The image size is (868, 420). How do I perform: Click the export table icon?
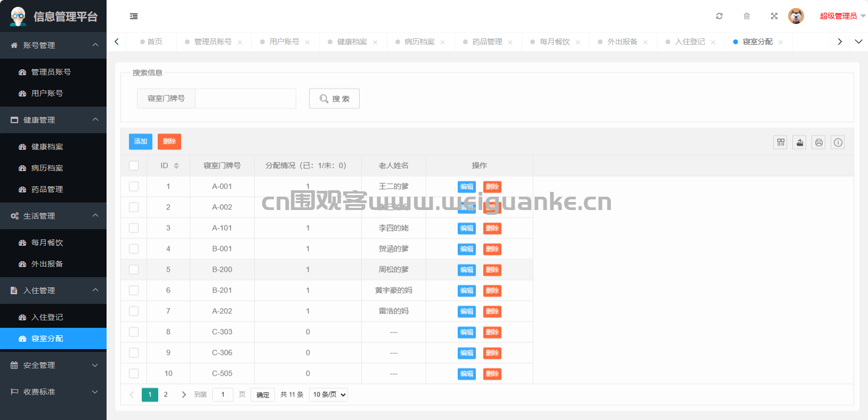point(799,142)
